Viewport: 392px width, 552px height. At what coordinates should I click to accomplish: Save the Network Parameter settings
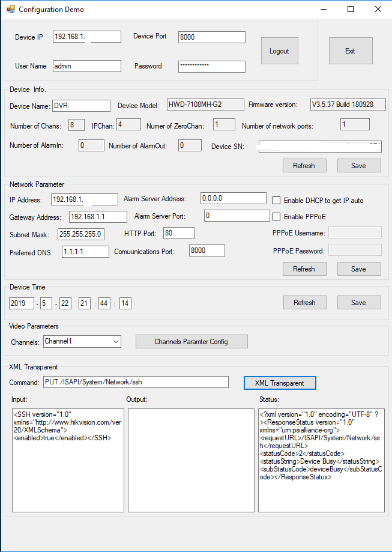pyautogui.click(x=358, y=269)
